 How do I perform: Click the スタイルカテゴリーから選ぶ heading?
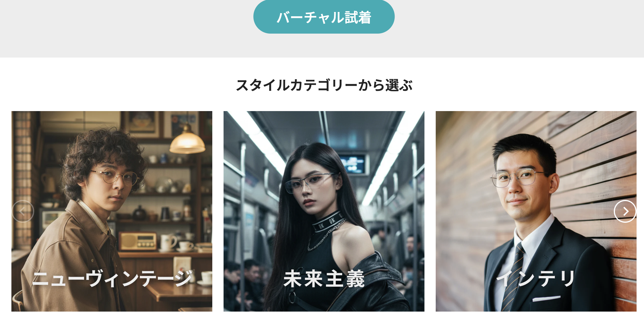pyautogui.click(x=324, y=85)
